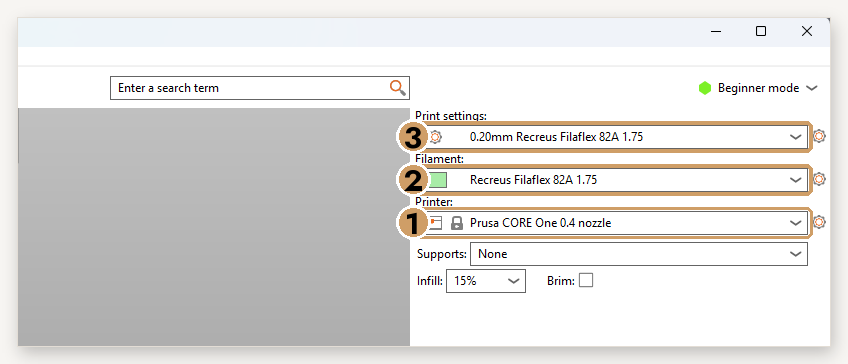Click the green hexagon mode indicator

pos(705,88)
